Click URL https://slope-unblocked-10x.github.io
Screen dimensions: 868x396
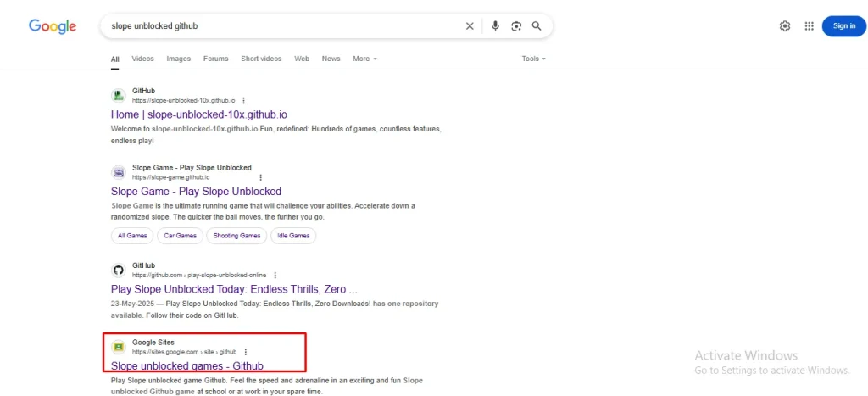pyautogui.click(x=184, y=101)
